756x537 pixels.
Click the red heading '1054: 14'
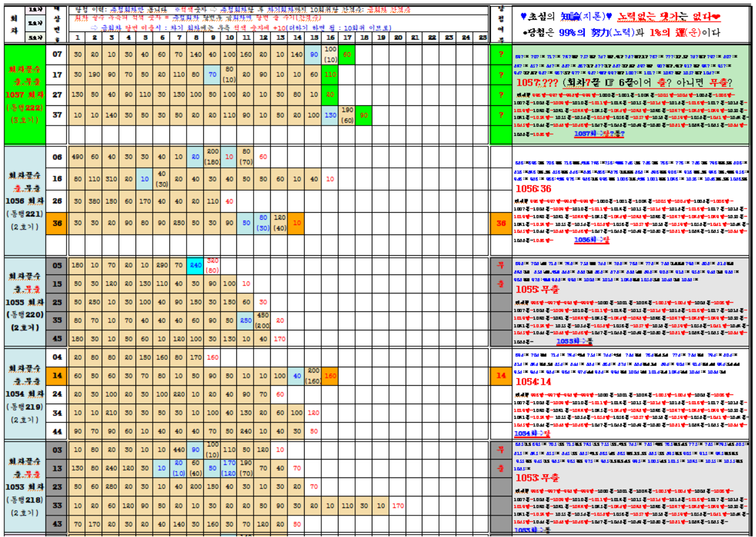(x=533, y=381)
